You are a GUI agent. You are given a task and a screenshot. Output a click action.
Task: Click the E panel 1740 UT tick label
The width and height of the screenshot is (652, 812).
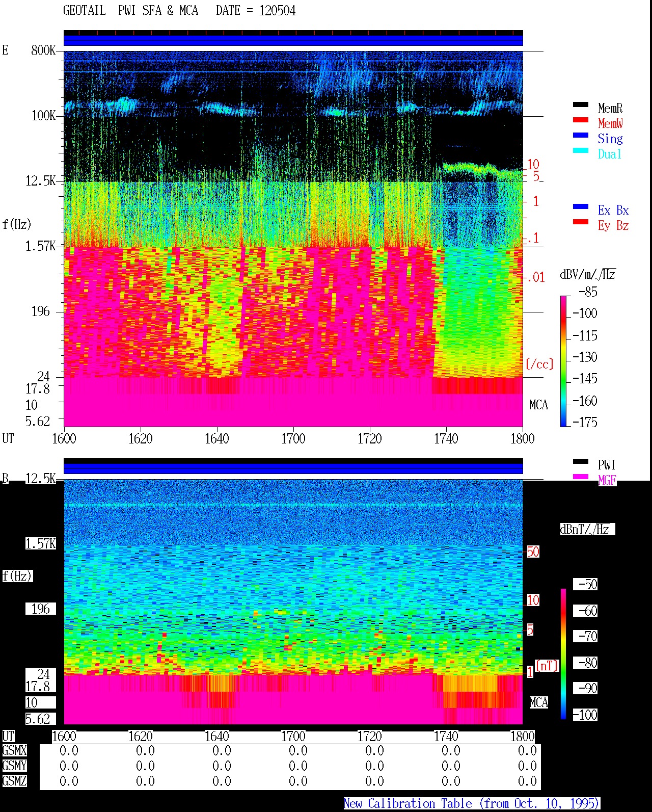pos(446,438)
